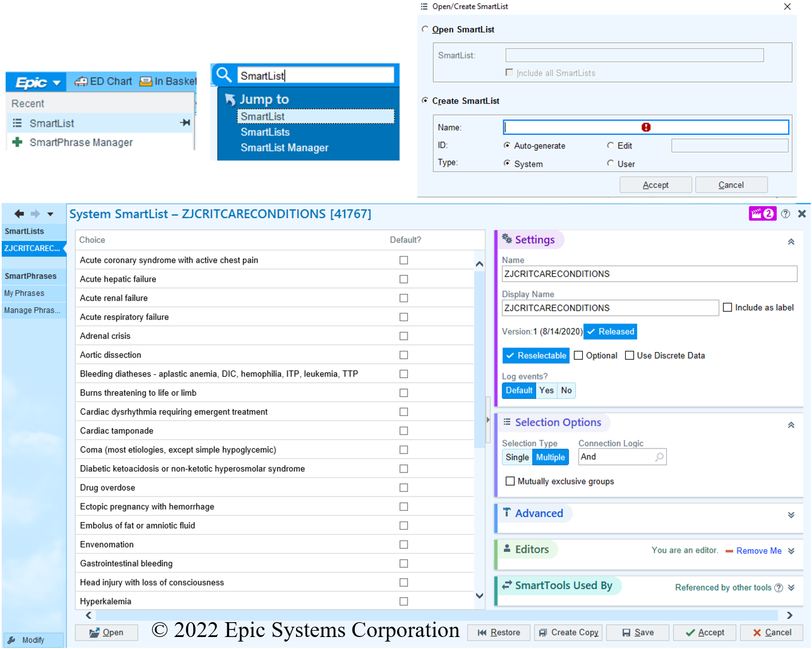Click the search magnifier icon

tap(224, 75)
